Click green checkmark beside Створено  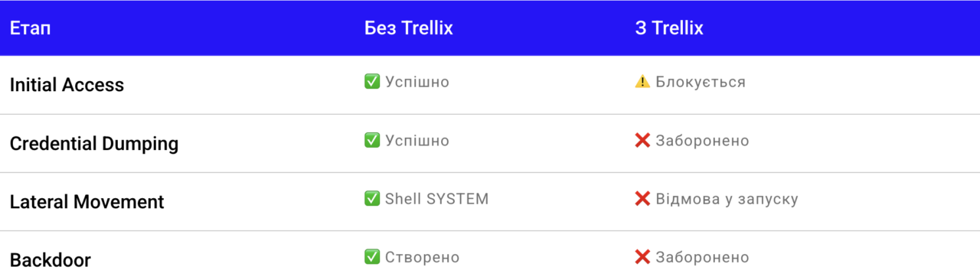372,257
